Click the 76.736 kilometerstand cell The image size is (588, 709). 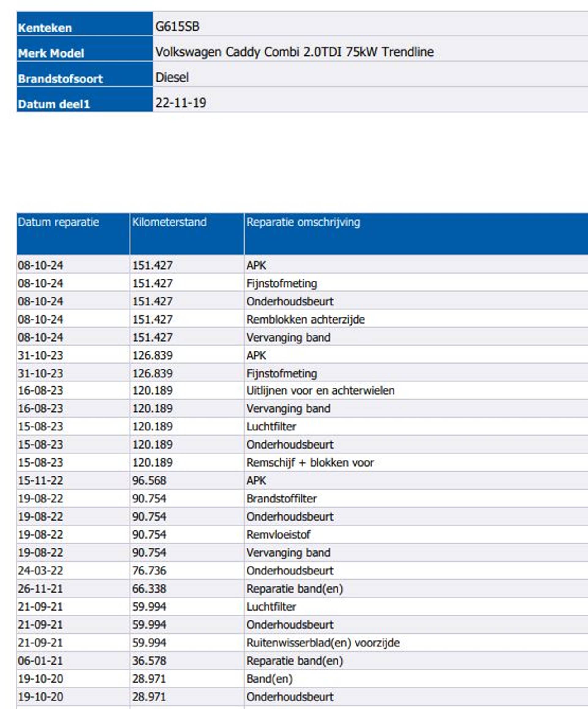[149, 571]
